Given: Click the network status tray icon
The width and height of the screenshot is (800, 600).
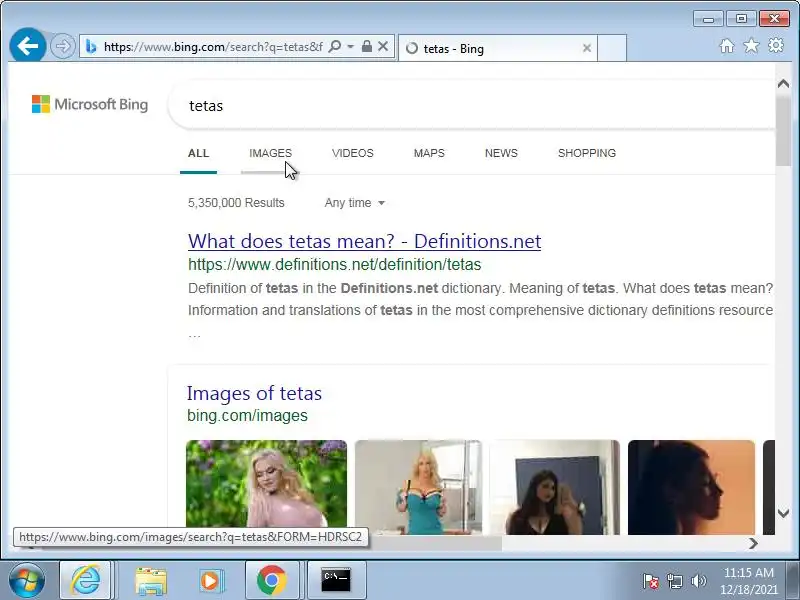Looking at the screenshot, I should pyautogui.click(x=674, y=581).
